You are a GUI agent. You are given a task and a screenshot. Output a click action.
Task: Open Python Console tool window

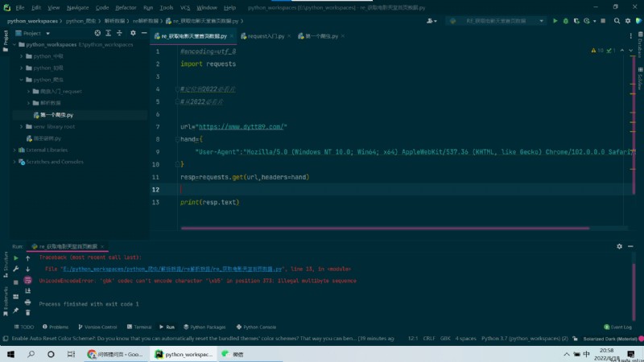(256, 327)
